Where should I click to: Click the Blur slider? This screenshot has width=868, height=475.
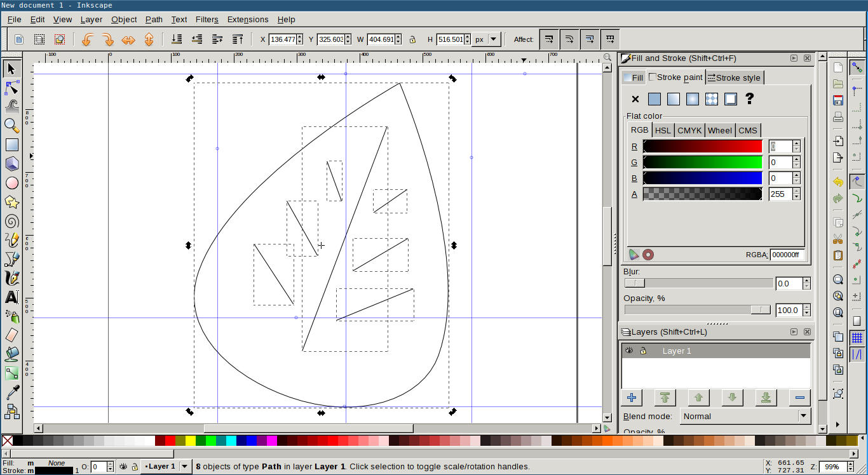click(699, 283)
